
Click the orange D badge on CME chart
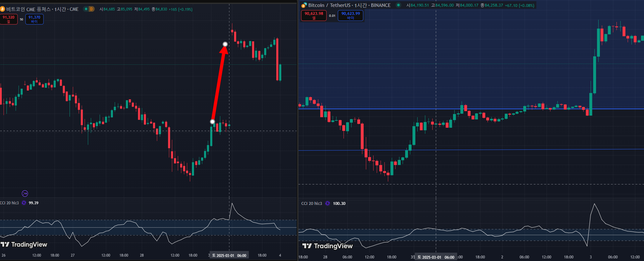tap(91, 9)
